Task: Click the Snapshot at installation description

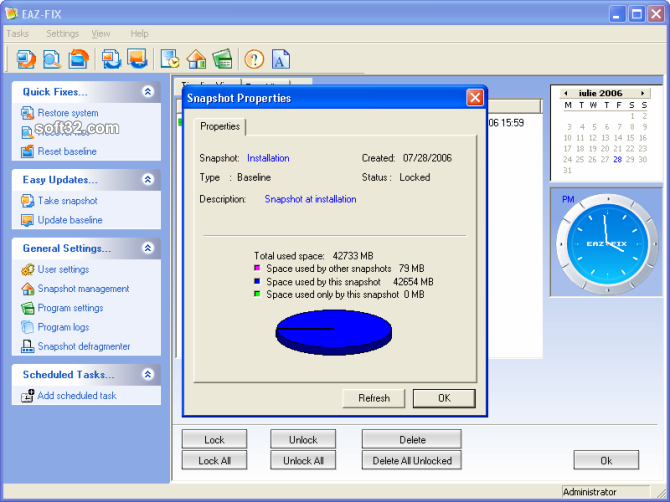Action: (x=310, y=199)
